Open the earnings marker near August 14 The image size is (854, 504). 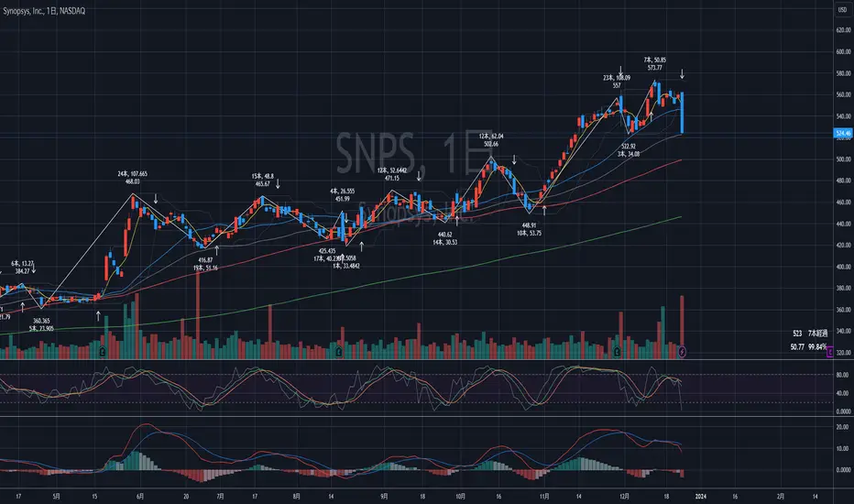339,353
